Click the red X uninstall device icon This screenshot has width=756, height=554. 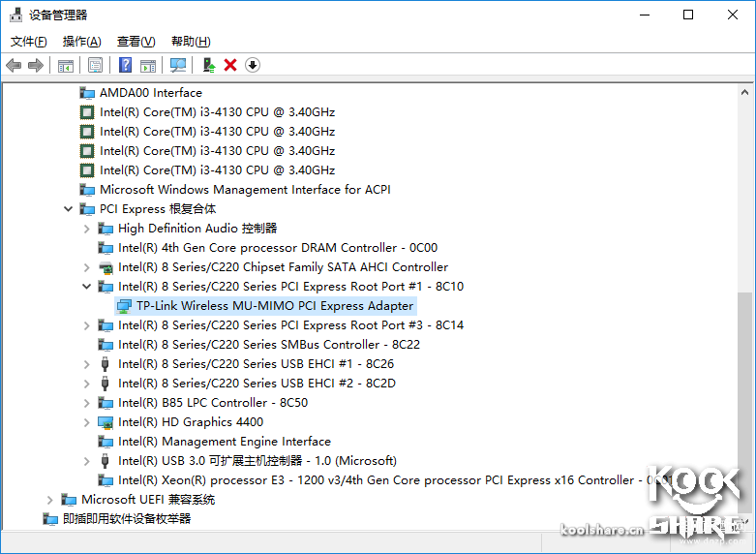coord(230,65)
